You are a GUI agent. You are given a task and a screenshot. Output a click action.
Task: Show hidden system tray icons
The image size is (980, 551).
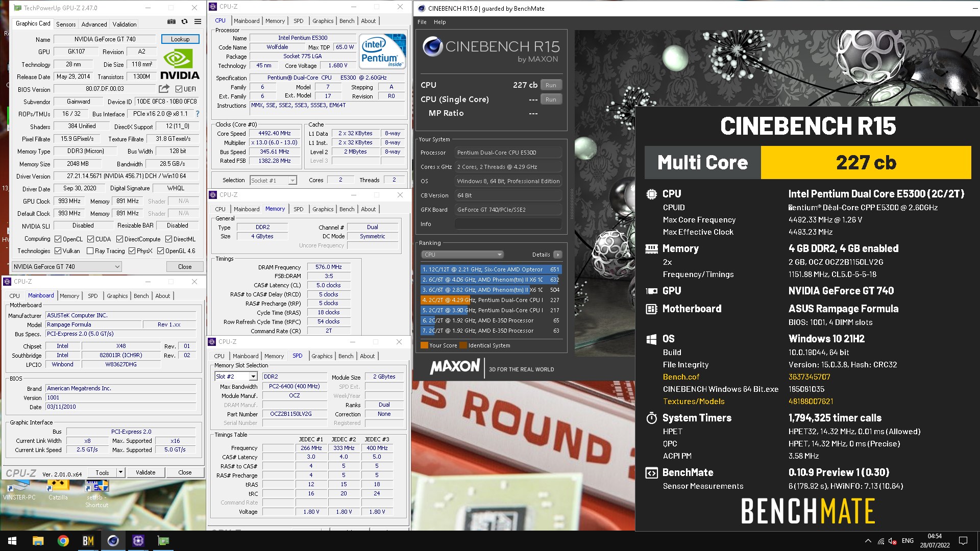click(868, 541)
